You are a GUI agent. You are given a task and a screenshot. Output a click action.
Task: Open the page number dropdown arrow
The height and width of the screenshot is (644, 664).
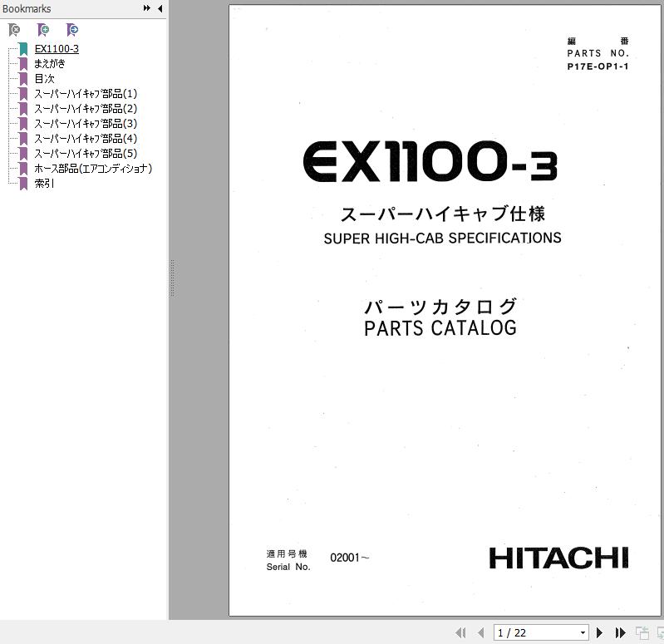click(x=583, y=632)
